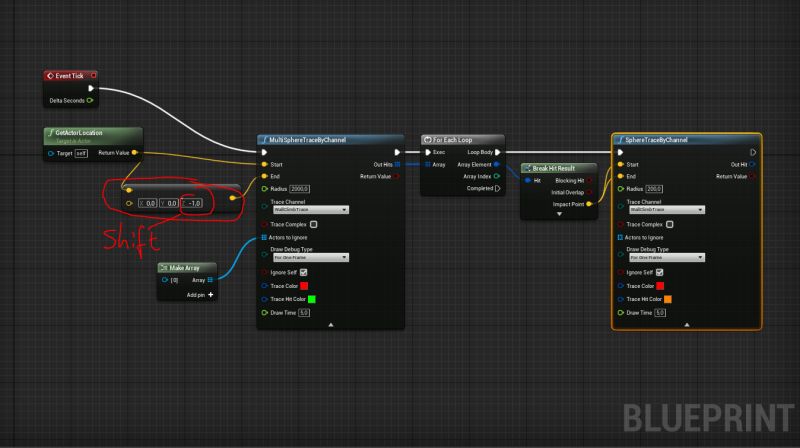Click SphereTraceByChannel exec input pin
The height and width of the screenshot is (448, 800).
(620, 152)
